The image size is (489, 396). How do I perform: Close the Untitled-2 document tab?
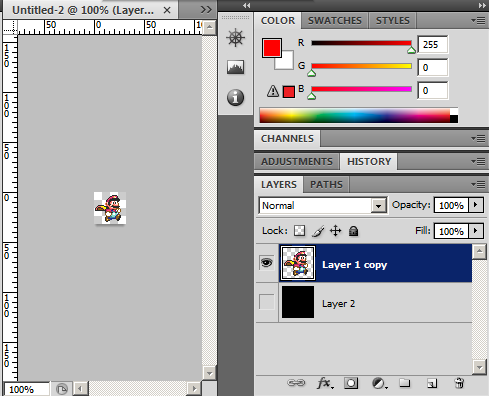coord(167,10)
